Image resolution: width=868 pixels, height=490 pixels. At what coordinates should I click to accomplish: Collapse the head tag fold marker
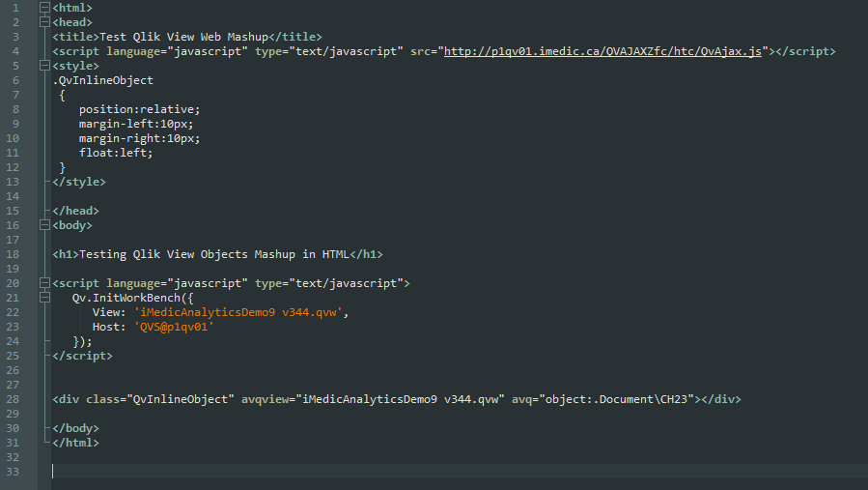[44, 22]
